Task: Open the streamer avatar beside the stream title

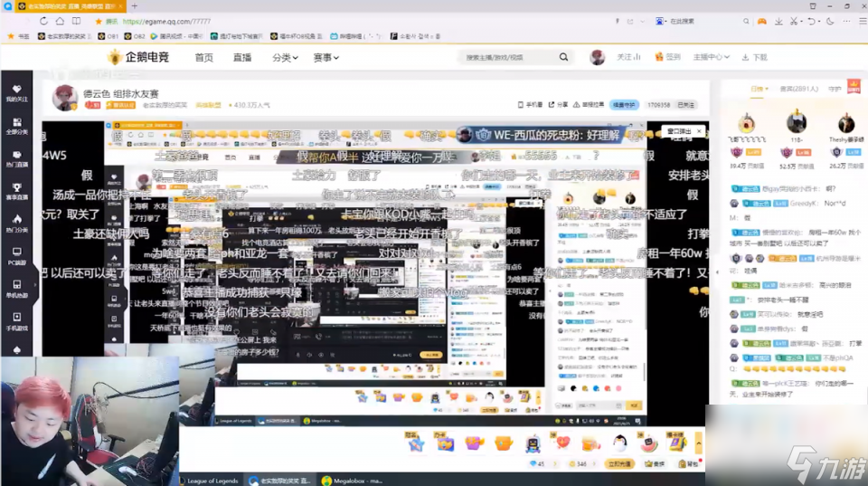Action: (x=65, y=98)
